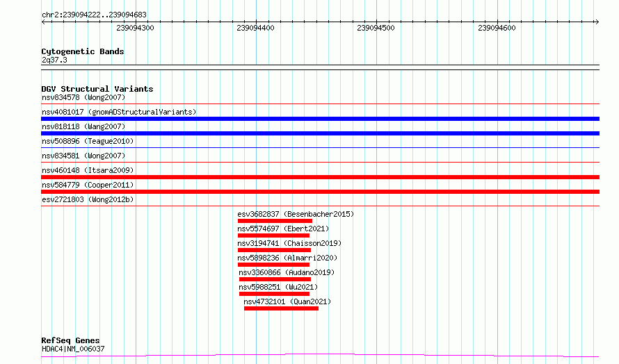Click the red bar under nsv4732101
This screenshot has height=364, width=619.
(281, 308)
